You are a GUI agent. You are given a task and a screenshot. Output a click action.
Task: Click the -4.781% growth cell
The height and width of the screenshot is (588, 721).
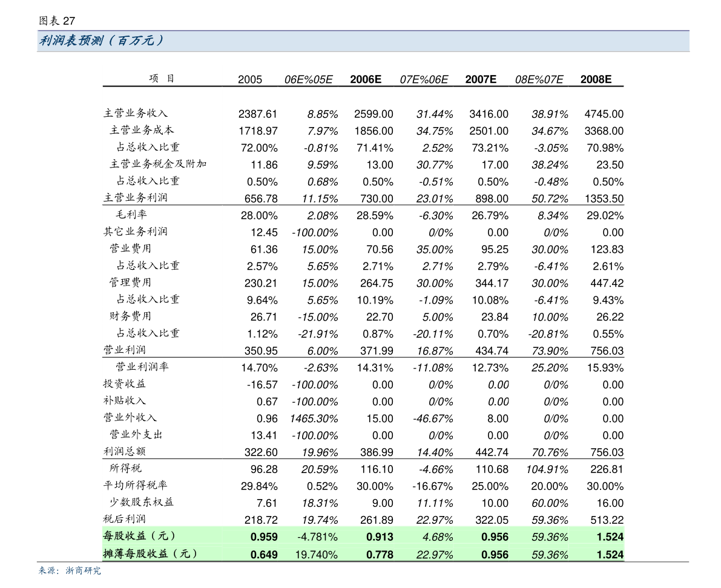tap(317, 537)
